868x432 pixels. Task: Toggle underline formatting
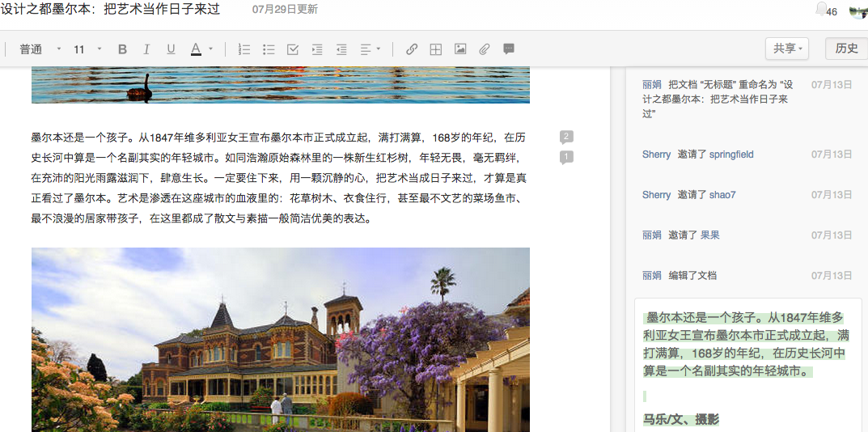click(x=171, y=49)
